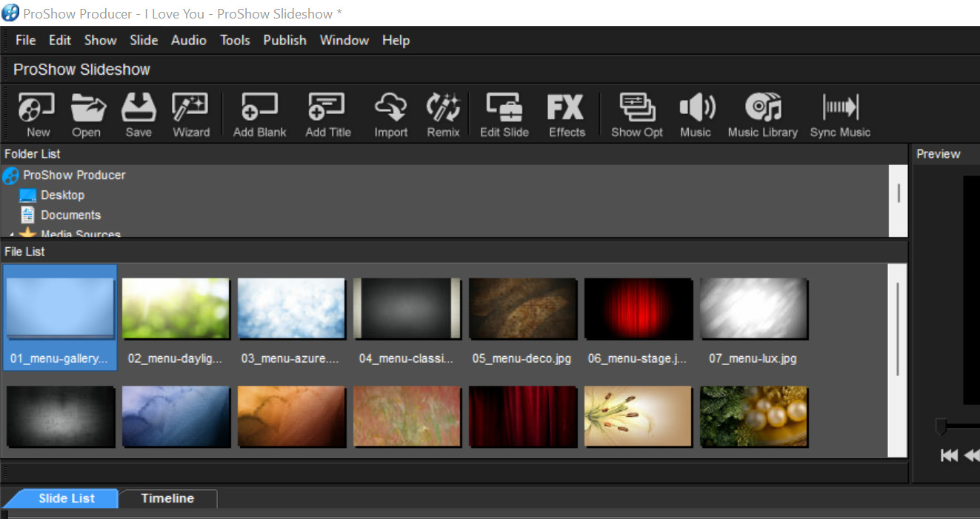Open the Music Library
980x519 pixels.
(x=762, y=115)
